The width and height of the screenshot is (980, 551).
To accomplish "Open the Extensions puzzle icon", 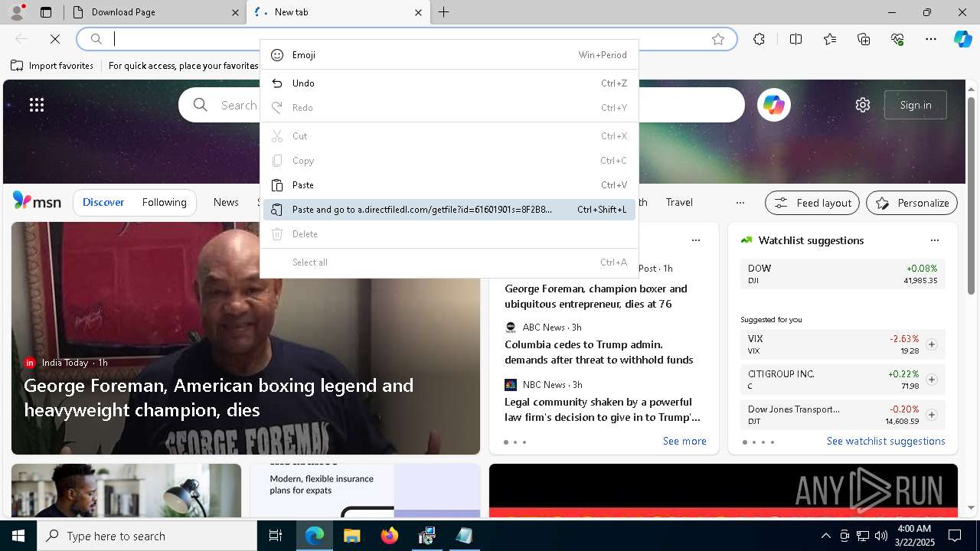I will click(x=759, y=39).
